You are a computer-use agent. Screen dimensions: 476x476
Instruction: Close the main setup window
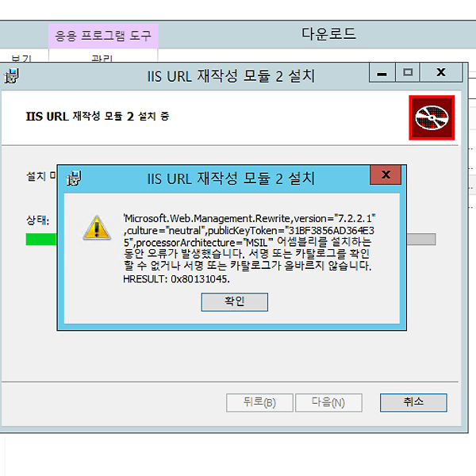point(441,72)
